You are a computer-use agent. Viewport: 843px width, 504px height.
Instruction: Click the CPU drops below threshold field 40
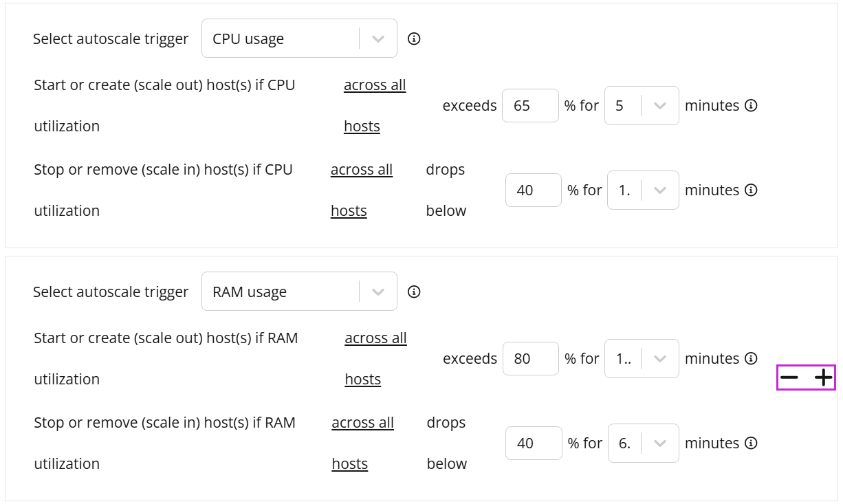tap(534, 190)
